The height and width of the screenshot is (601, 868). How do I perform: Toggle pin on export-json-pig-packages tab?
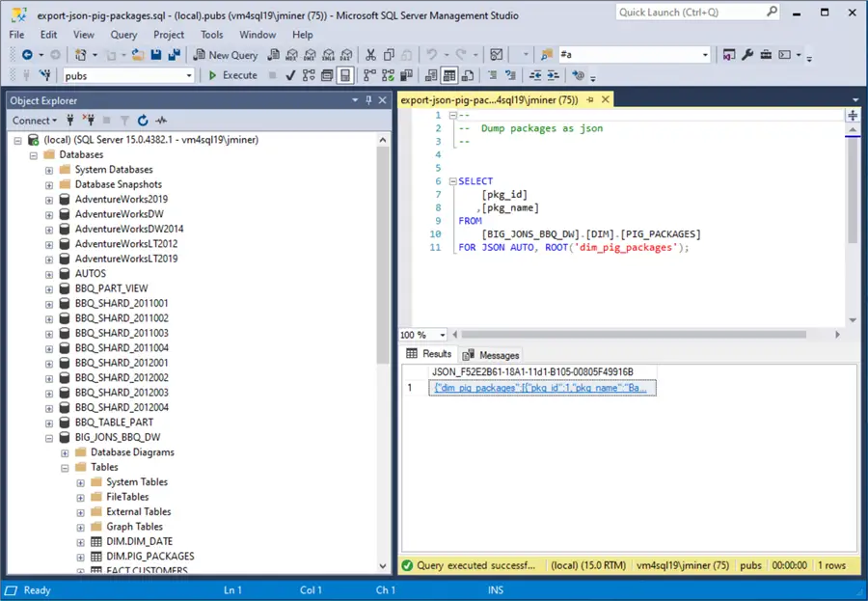pos(590,99)
